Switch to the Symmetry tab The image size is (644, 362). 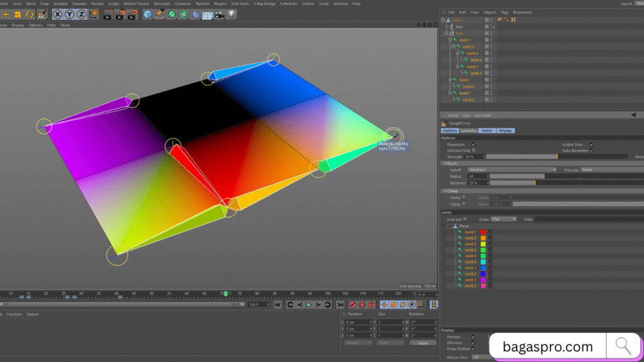click(469, 131)
